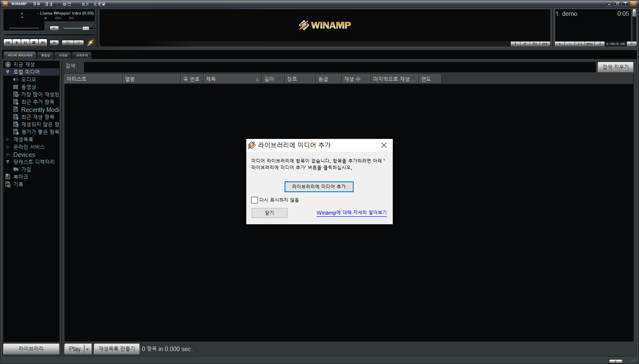
Task: Click the detach window arrow button
Action: coord(535,44)
